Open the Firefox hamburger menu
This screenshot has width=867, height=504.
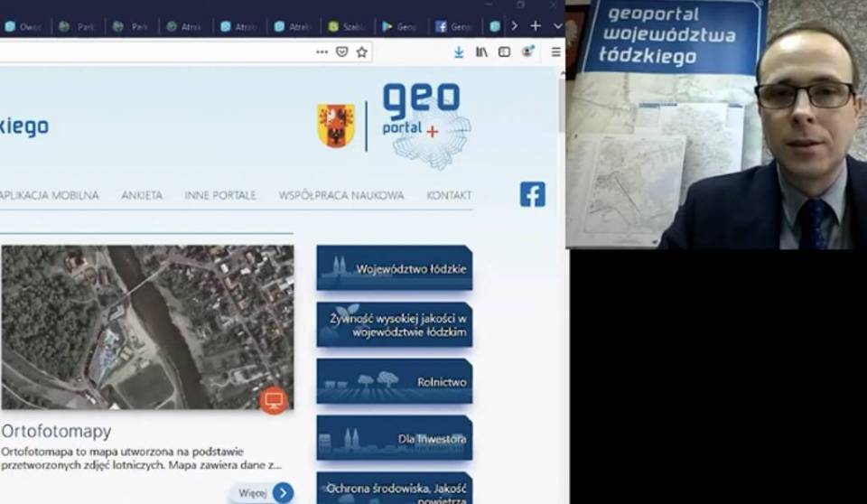(x=555, y=52)
